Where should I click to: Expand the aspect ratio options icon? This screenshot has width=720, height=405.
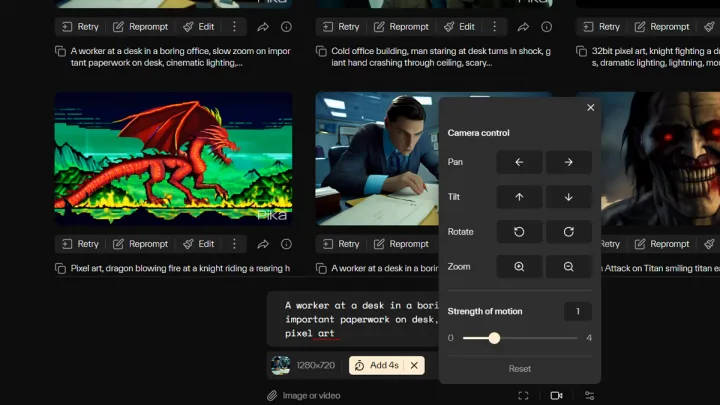(523, 395)
